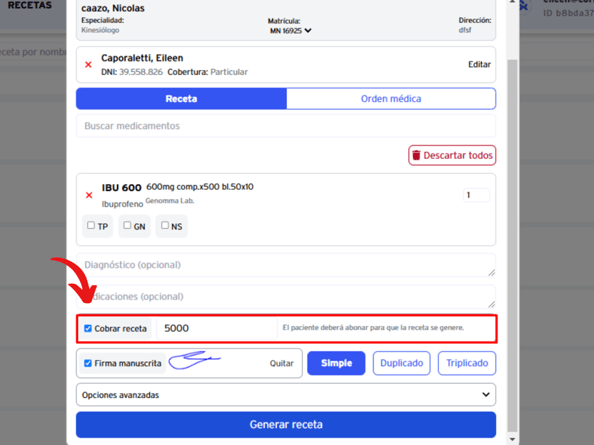Select the Receta tab
Screen dimensions: 594x445
point(181,99)
